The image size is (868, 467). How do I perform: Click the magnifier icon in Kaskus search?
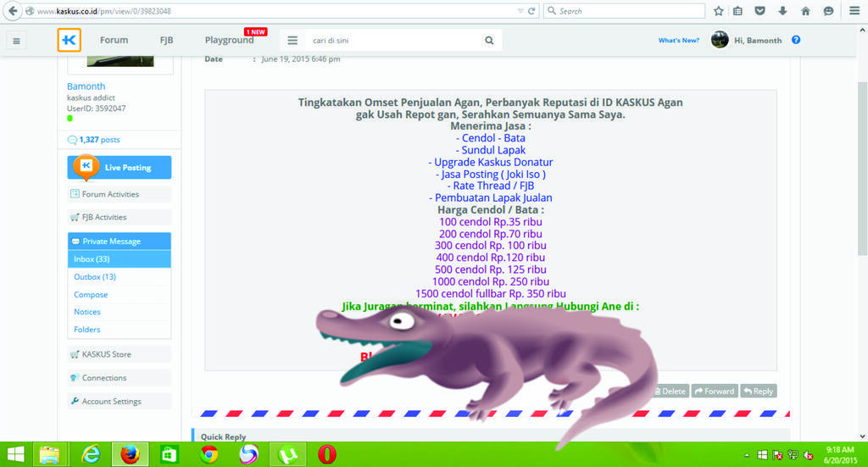coord(489,41)
